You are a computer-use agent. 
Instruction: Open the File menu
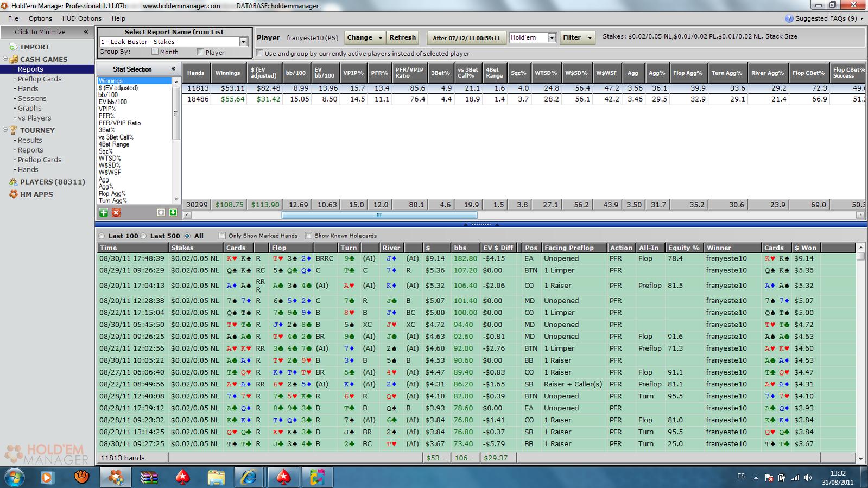13,18
